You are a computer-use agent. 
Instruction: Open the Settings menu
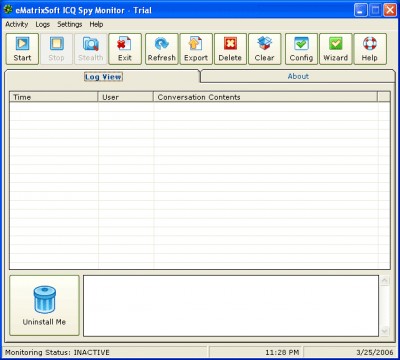pos(69,24)
